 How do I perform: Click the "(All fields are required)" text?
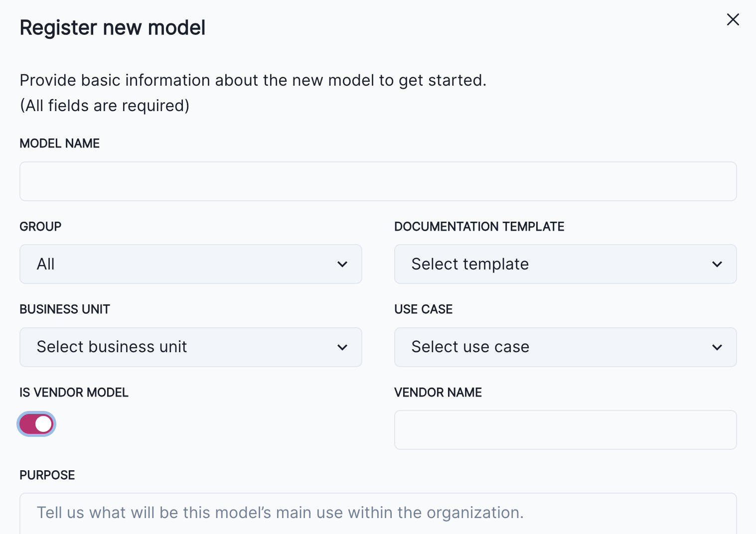[x=105, y=106]
